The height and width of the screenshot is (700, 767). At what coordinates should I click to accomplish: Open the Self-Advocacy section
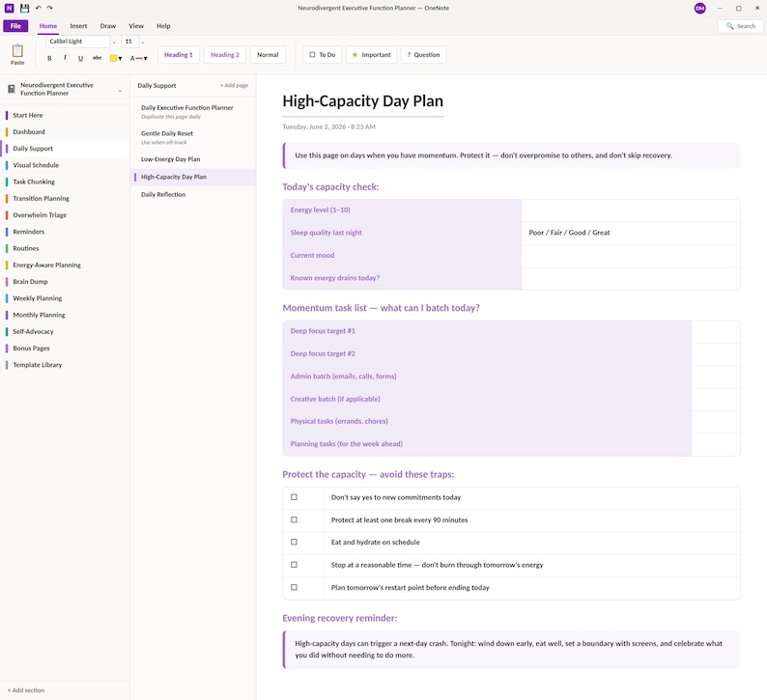point(65,331)
